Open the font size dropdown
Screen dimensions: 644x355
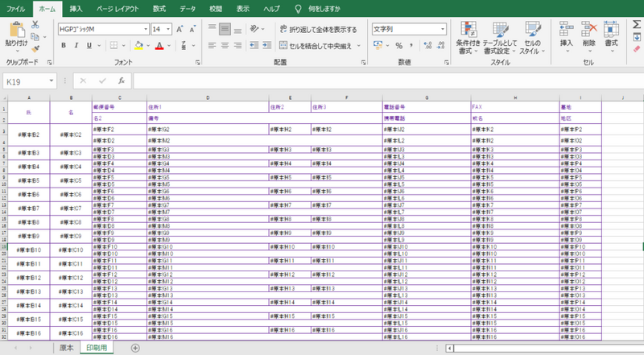168,29
